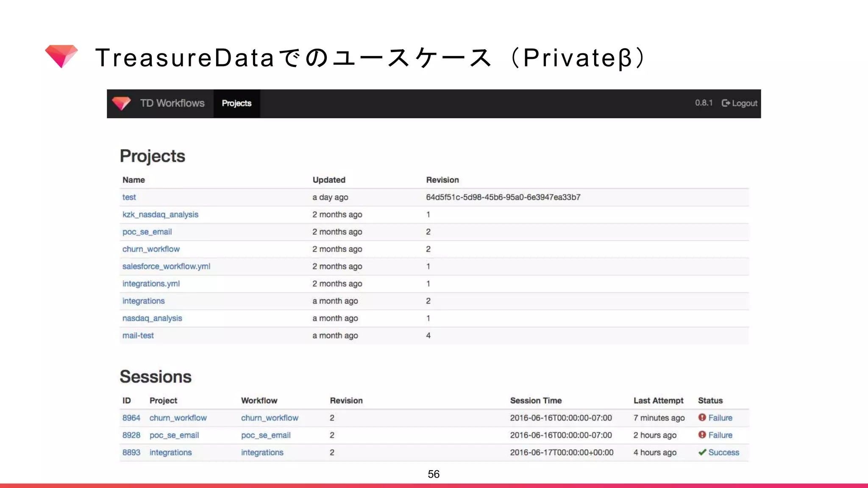Open the nasdaq_analysis project
868x488 pixels.
tap(152, 319)
